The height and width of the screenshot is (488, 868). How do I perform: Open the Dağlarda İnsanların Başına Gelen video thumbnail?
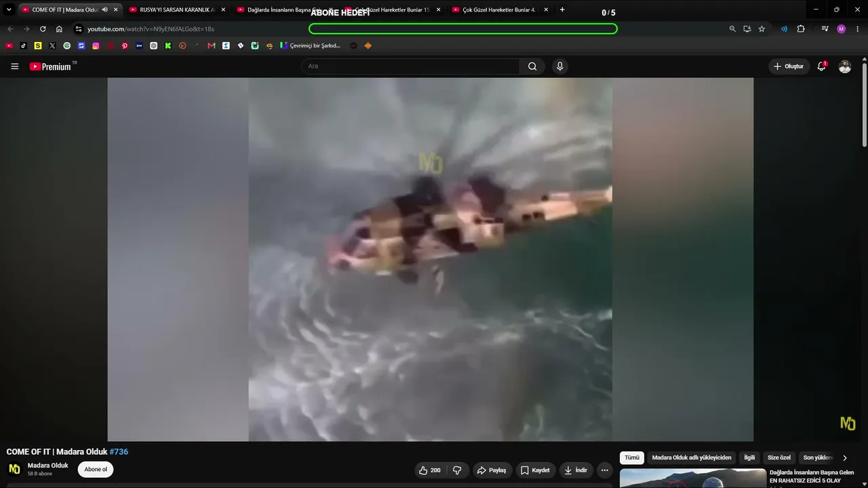click(693, 479)
